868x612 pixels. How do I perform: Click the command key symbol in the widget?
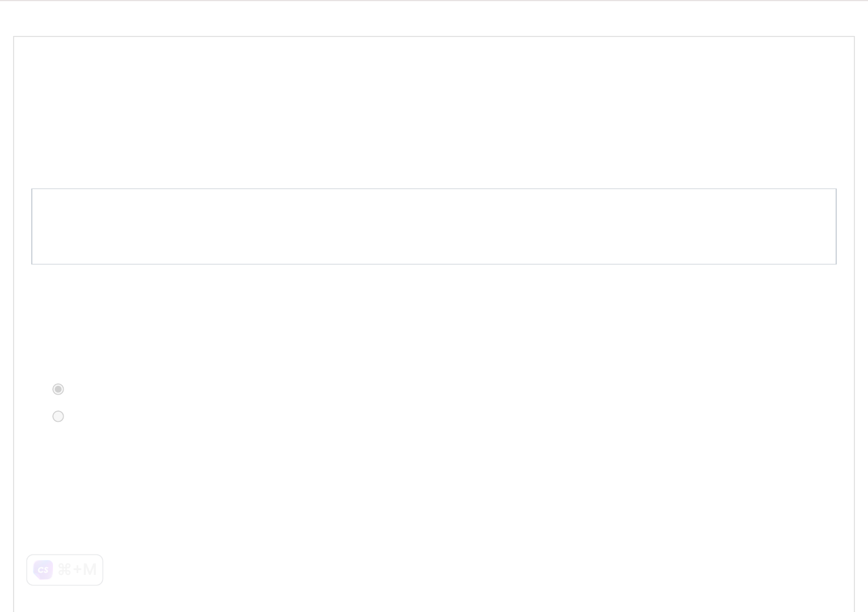(64, 570)
